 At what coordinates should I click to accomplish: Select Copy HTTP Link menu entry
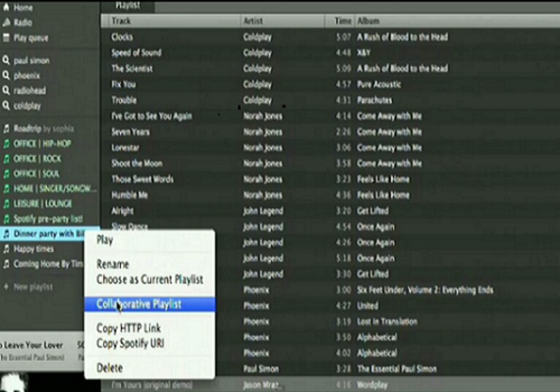150,328
